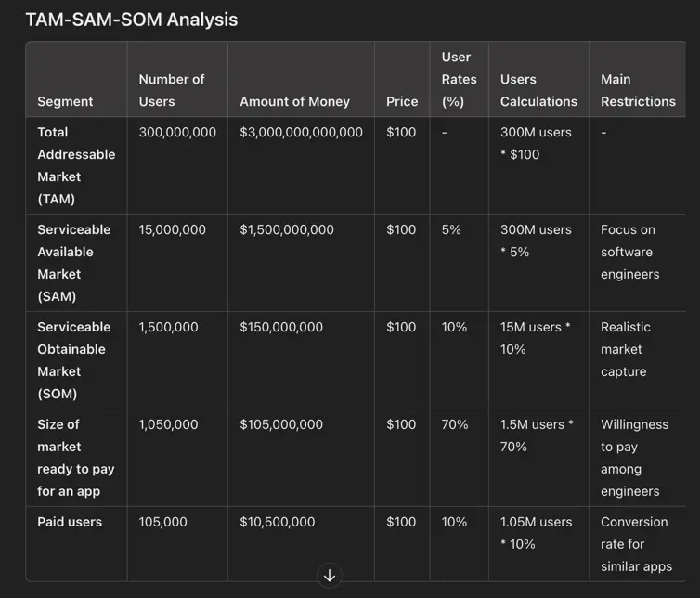Click the scroll-down arrow button
Image resolution: width=700 pixels, height=598 pixels.
coord(329,576)
